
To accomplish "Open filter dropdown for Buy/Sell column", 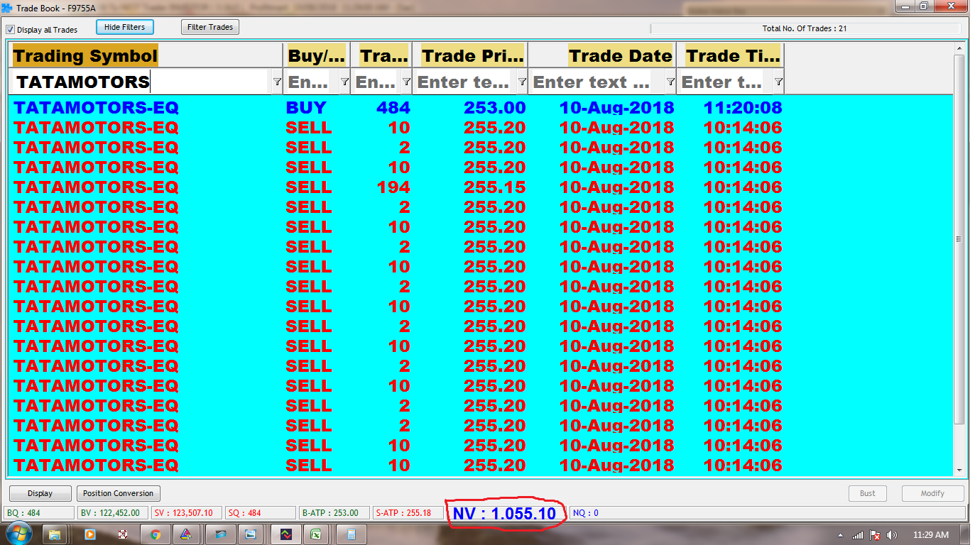I will (x=344, y=82).
